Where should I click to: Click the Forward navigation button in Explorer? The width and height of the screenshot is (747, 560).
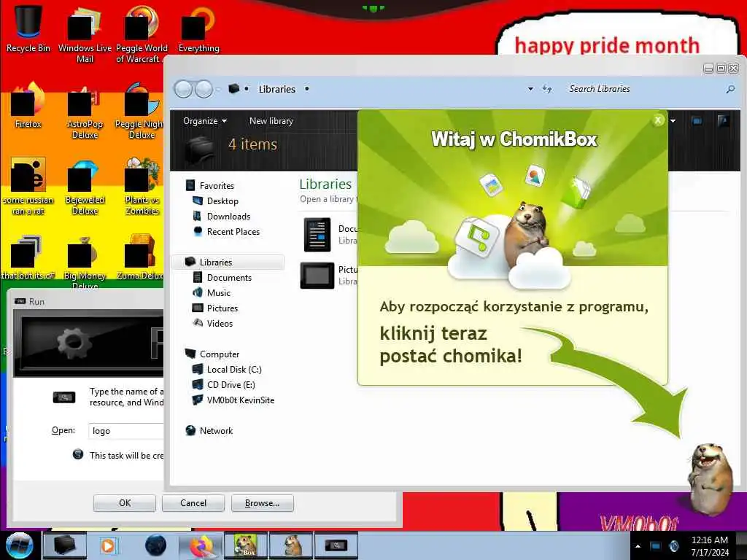(x=204, y=89)
